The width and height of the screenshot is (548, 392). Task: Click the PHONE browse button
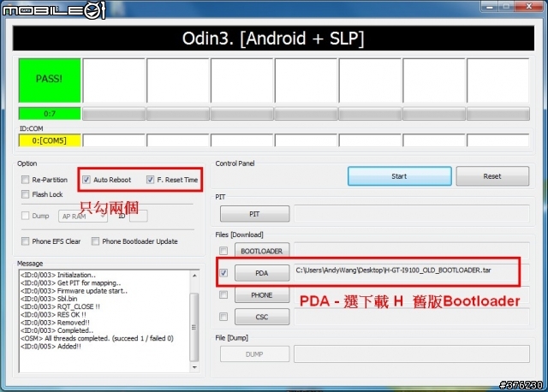262,295
